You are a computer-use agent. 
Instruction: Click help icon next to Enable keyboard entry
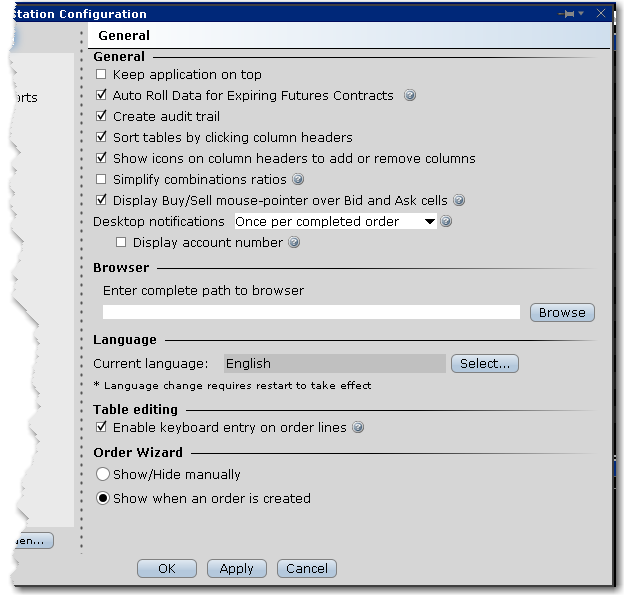pyautogui.click(x=358, y=428)
